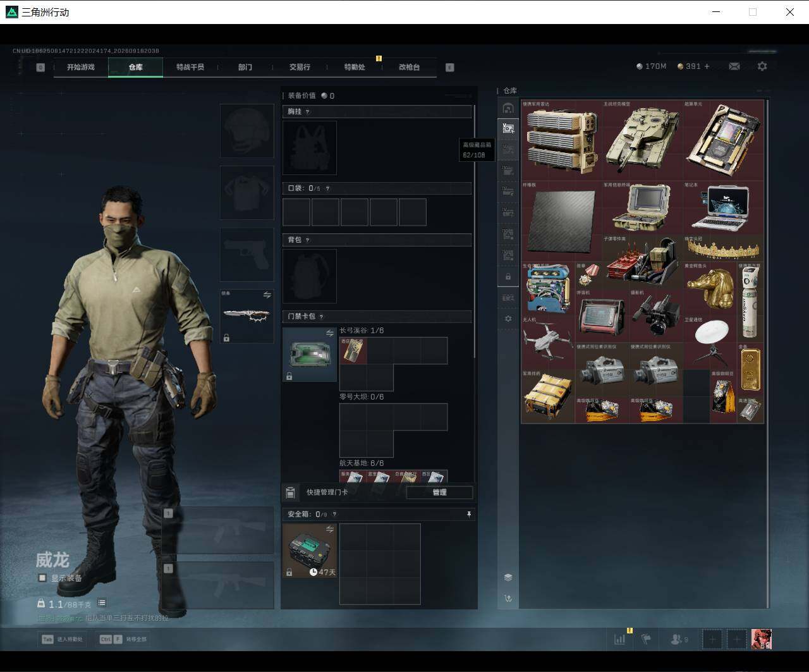Switch to the 特战干员 tab
The image size is (809, 672).
point(190,67)
